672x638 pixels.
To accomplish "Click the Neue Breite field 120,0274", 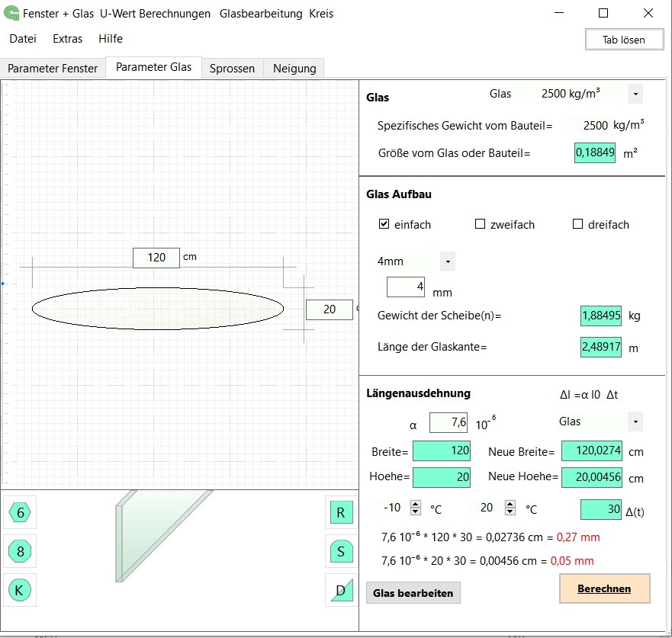I will (592, 451).
